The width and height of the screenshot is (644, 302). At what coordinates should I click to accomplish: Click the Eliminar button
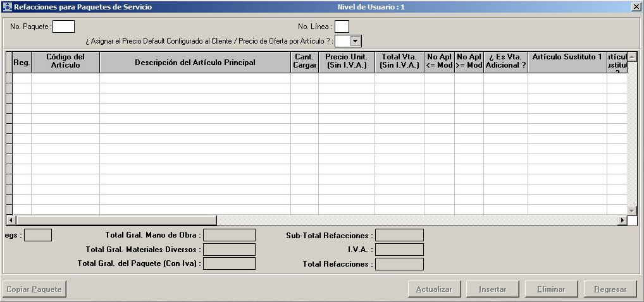tap(551, 289)
